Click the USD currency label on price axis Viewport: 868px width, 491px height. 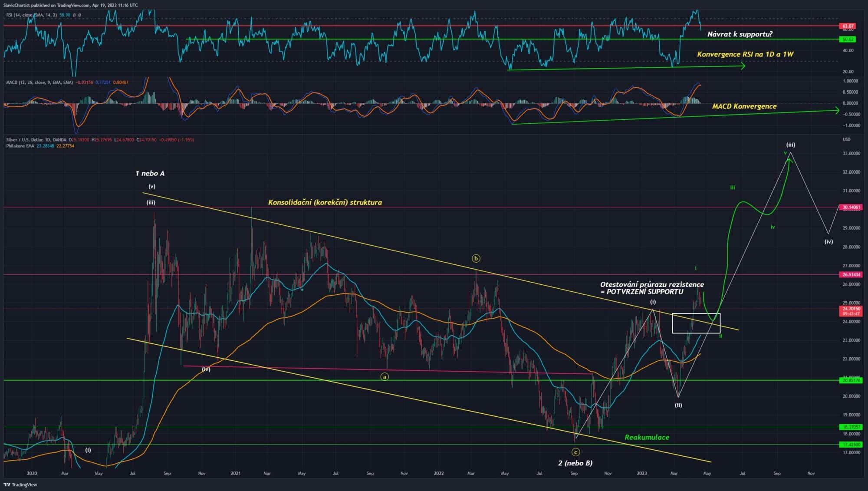[x=846, y=140]
